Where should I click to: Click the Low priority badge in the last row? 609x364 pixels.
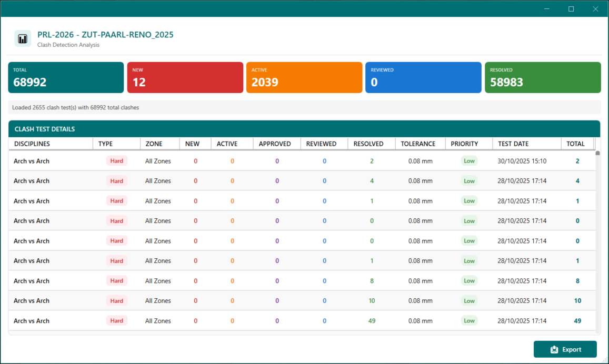pyautogui.click(x=469, y=321)
